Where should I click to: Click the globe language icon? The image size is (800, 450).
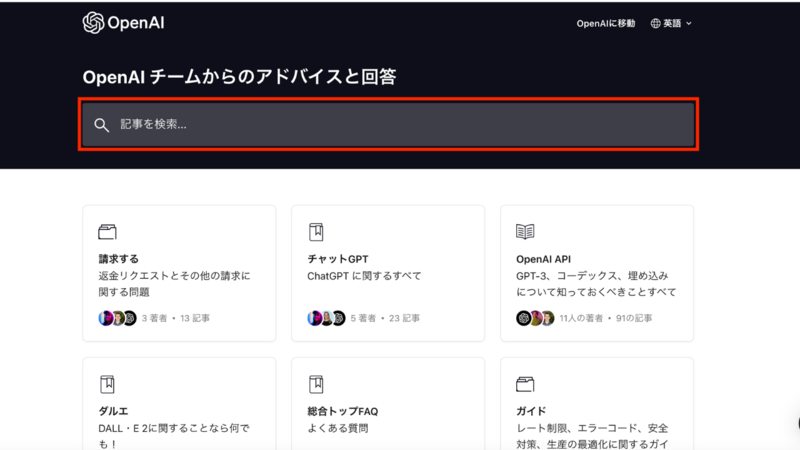pos(655,23)
